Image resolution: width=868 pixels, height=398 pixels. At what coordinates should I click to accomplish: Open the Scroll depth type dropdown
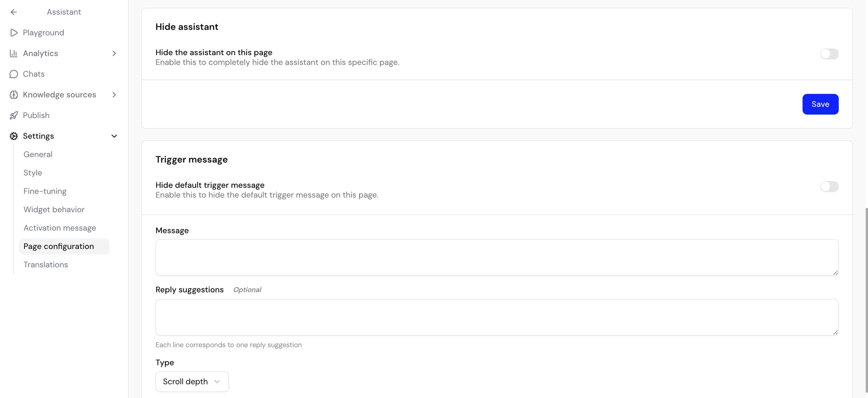[x=192, y=381]
